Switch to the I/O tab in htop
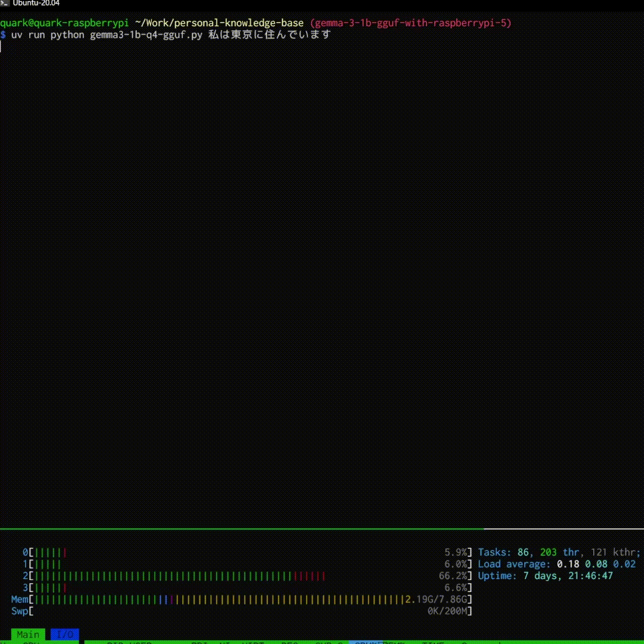 coord(65,634)
